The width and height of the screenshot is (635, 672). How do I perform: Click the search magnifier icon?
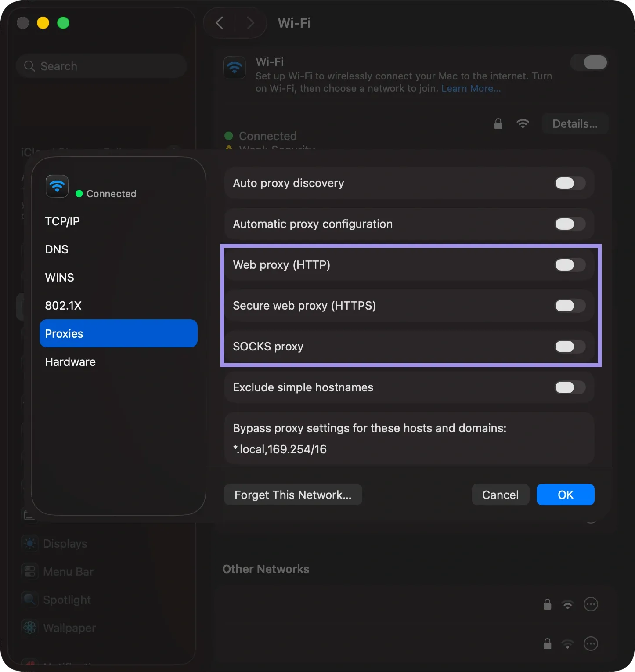point(29,66)
